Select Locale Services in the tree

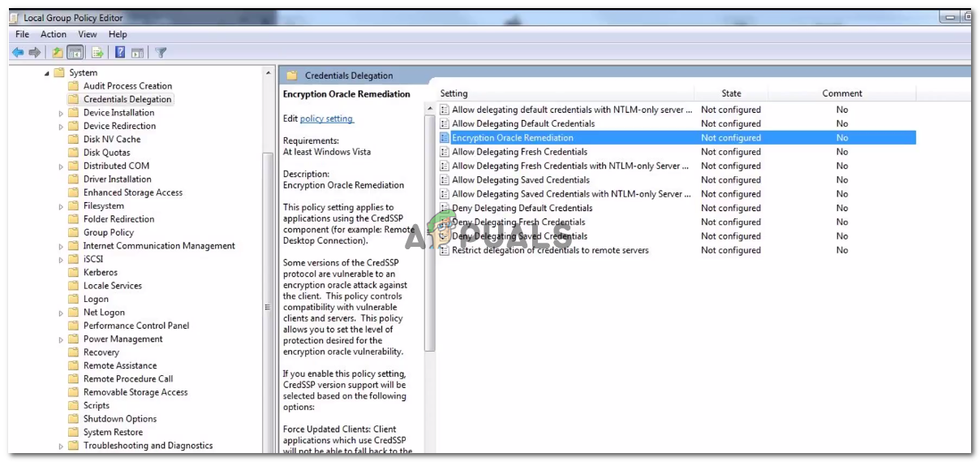click(x=113, y=286)
